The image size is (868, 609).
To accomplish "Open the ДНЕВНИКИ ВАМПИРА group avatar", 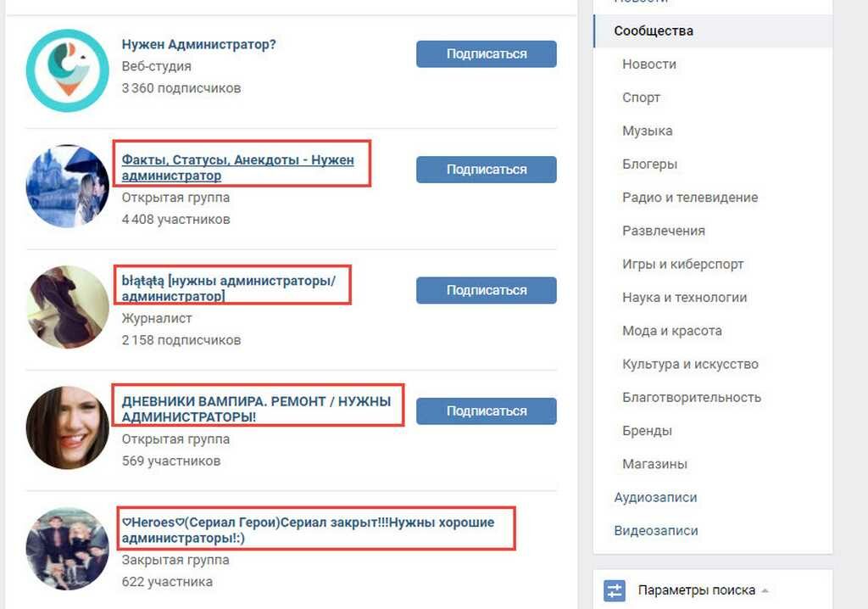I will 67,427.
